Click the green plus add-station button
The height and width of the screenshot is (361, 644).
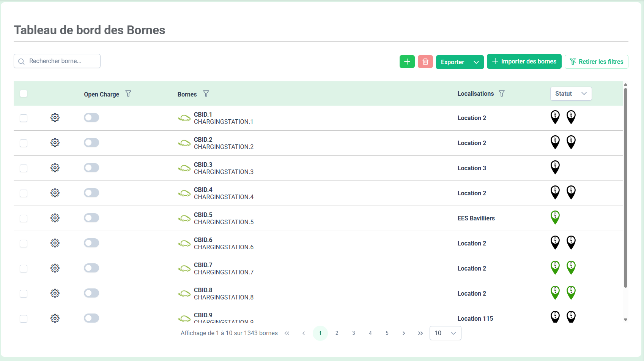coord(407,62)
